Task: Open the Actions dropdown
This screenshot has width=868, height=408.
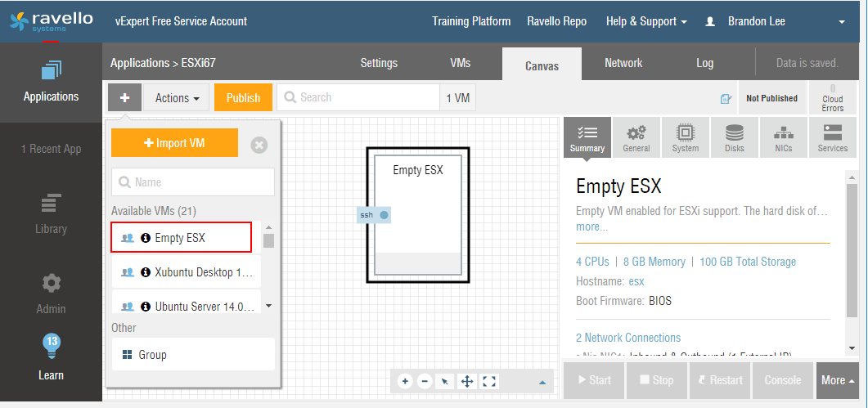Action: (177, 98)
